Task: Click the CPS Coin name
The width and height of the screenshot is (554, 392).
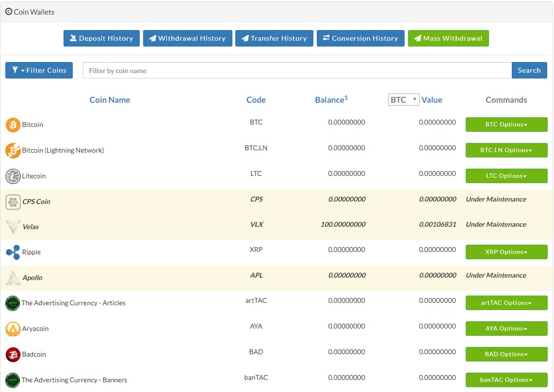Action: click(36, 202)
